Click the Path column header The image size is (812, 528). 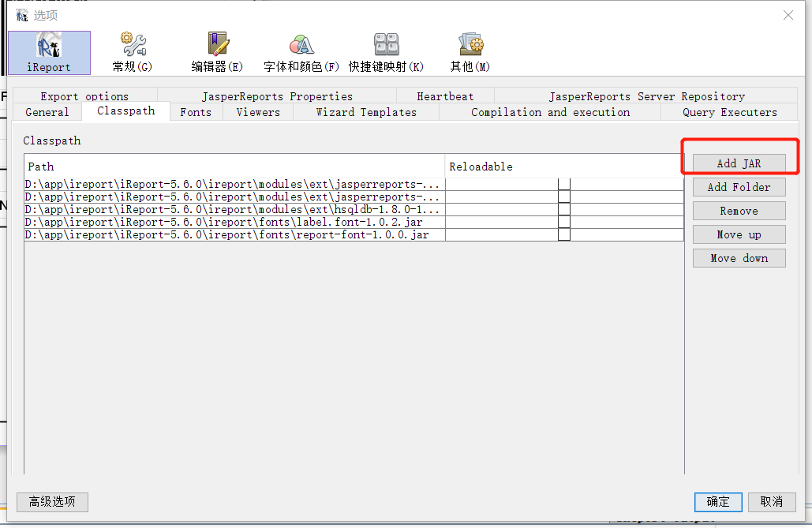click(x=234, y=167)
